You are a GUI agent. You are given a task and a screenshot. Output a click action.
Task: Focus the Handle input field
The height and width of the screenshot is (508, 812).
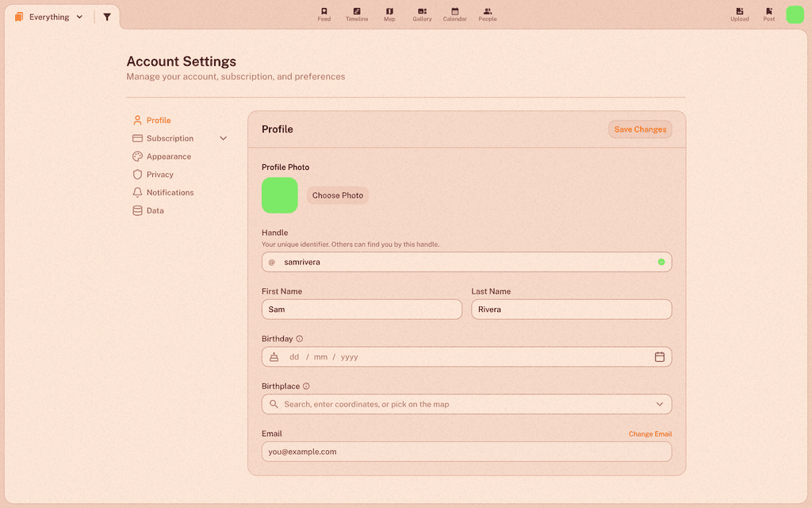tap(466, 262)
